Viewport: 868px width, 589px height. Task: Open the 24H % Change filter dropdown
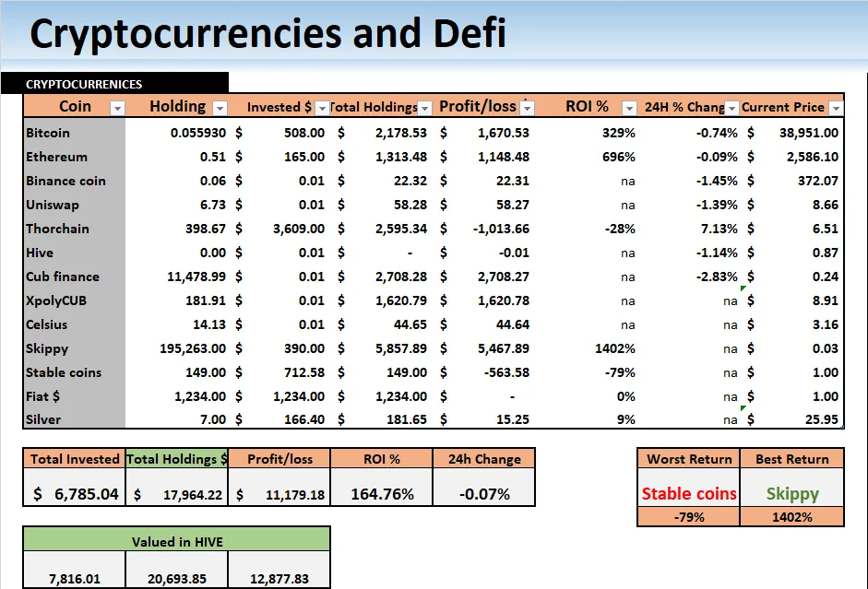click(731, 109)
